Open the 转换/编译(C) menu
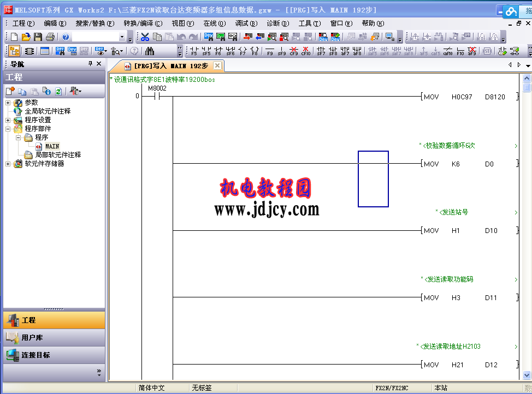532x394 pixels. point(143,23)
